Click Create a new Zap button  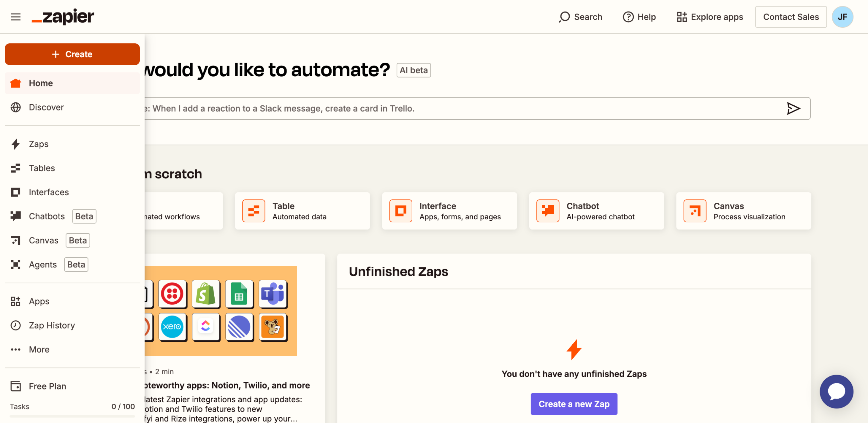pyautogui.click(x=574, y=404)
